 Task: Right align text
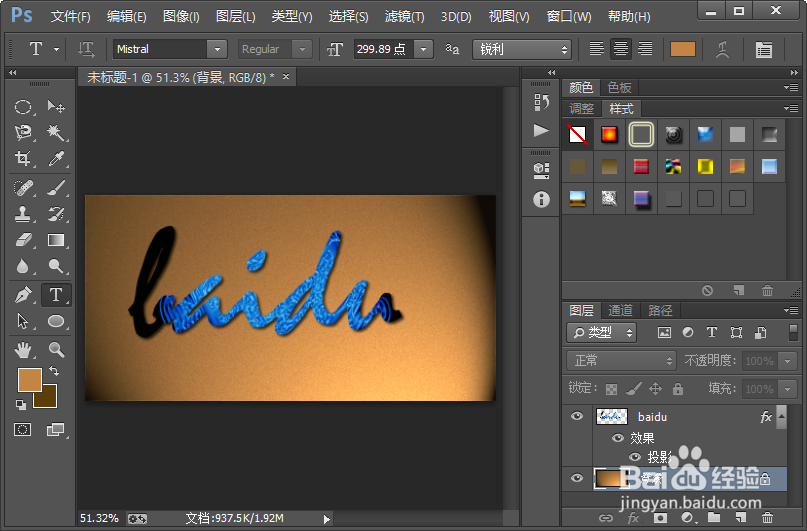coord(645,49)
